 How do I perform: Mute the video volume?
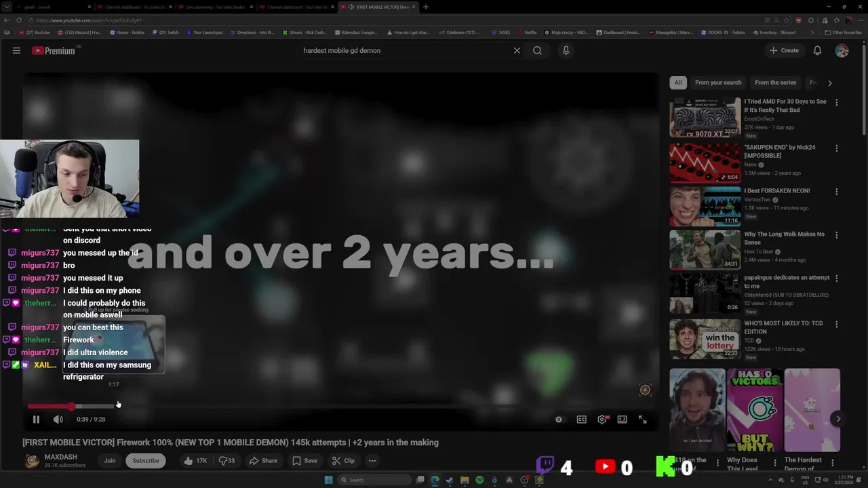coord(58,420)
